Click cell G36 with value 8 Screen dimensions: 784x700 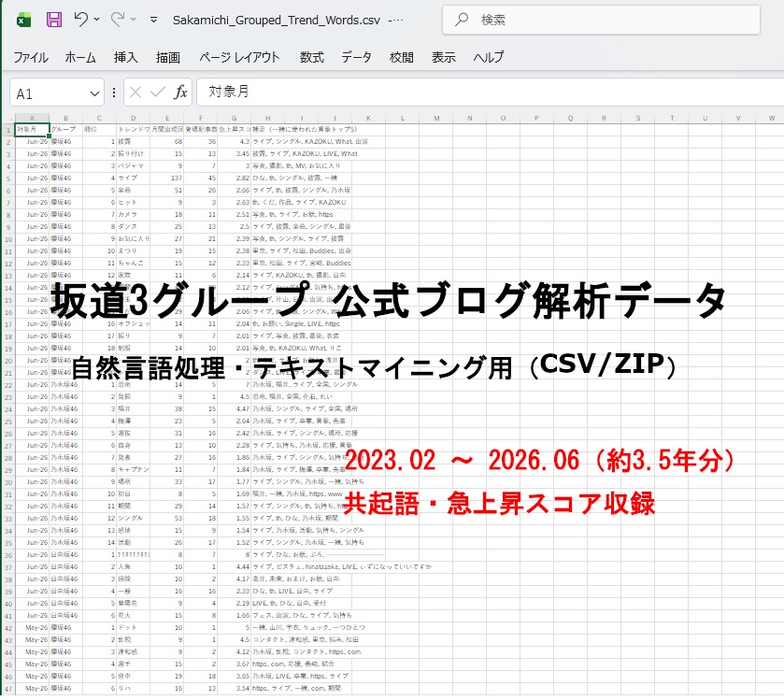click(235, 555)
